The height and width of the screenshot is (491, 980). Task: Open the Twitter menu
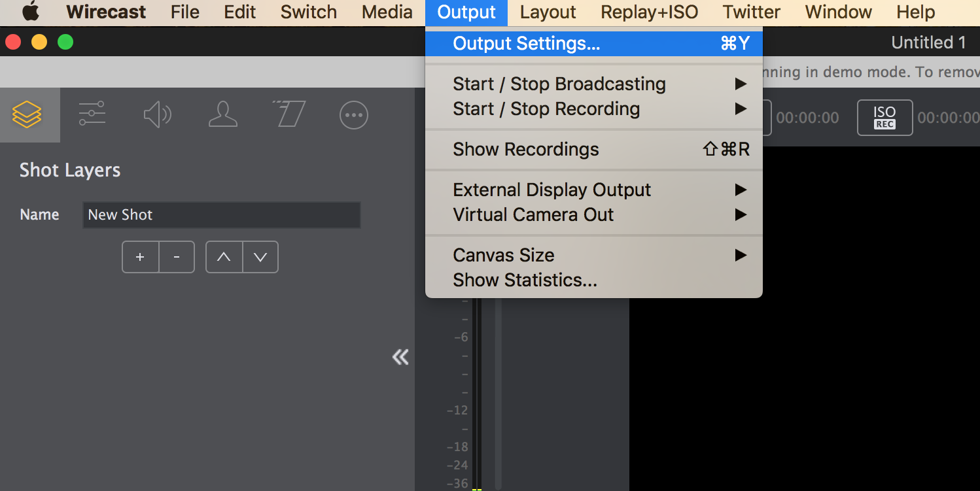(x=752, y=12)
